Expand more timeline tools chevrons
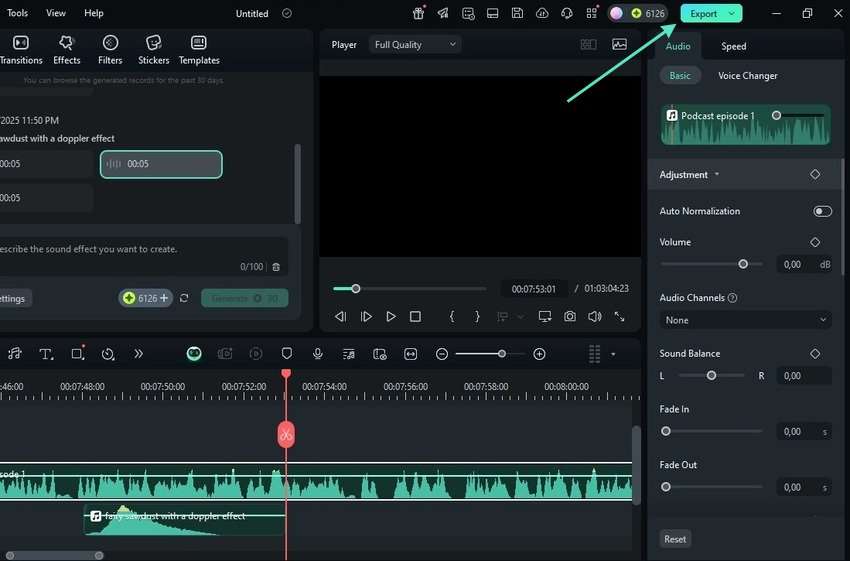 pyautogui.click(x=139, y=354)
